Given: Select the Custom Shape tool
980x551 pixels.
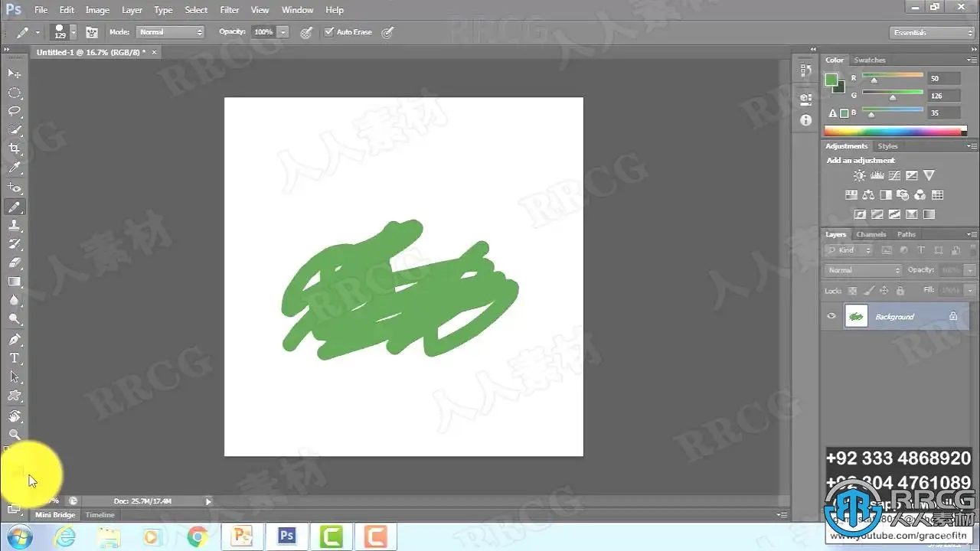Looking at the screenshot, I should coord(15,396).
